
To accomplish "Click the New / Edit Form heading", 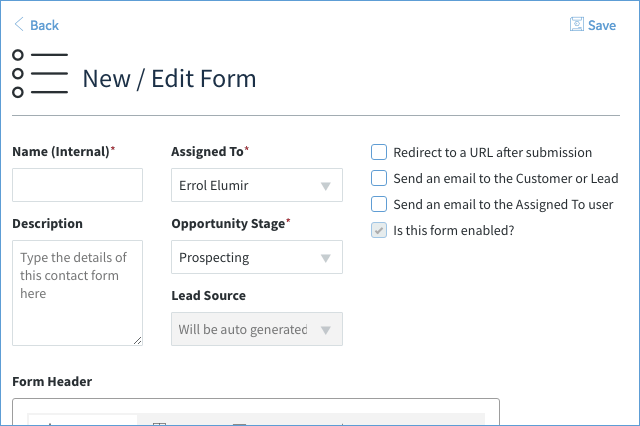I will tap(169, 78).
